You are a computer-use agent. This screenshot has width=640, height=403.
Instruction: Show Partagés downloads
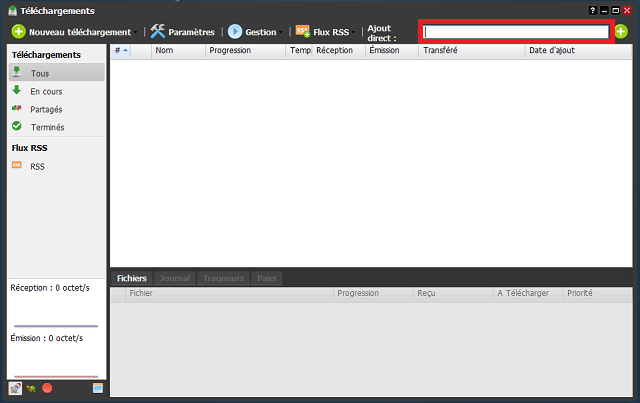[x=56, y=109]
